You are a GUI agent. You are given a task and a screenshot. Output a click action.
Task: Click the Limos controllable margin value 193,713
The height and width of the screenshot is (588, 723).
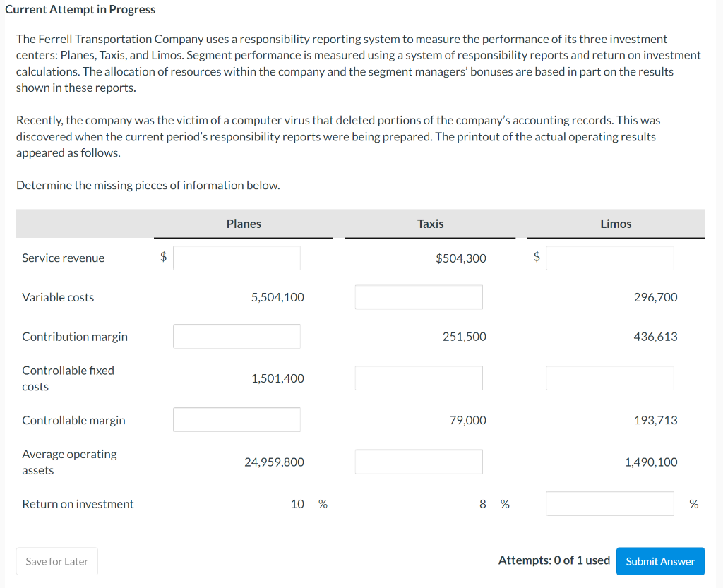tap(655, 420)
